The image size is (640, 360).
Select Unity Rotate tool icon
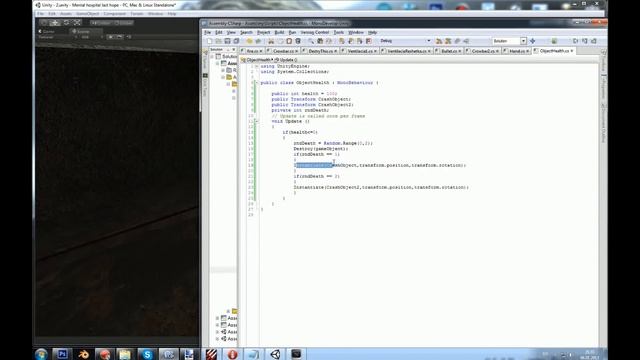(x=66, y=23)
